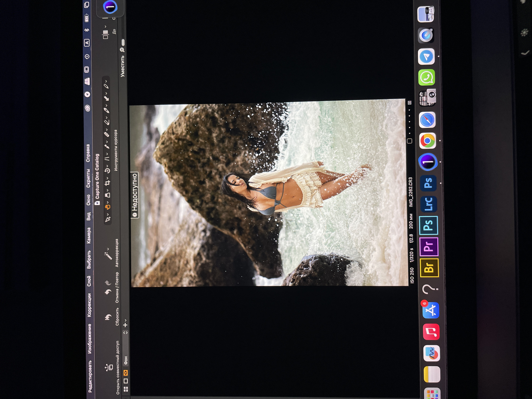Viewport: 532px width, 399px height.
Task: Open Telegram from the Dock
Action: coord(426,56)
